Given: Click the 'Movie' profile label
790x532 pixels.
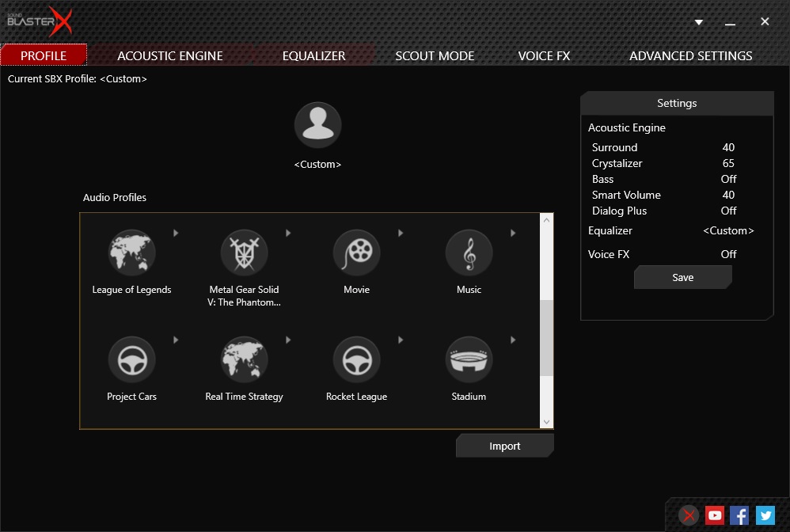Looking at the screenshot, I should tap(357, 290).
